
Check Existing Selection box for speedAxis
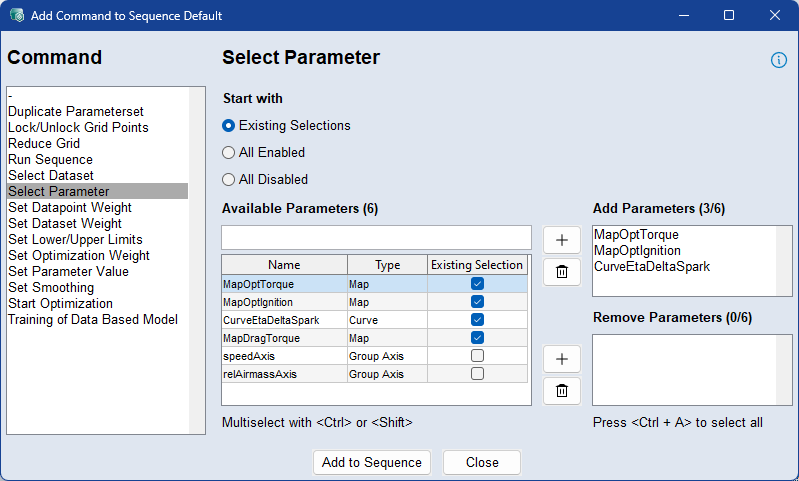477,356
